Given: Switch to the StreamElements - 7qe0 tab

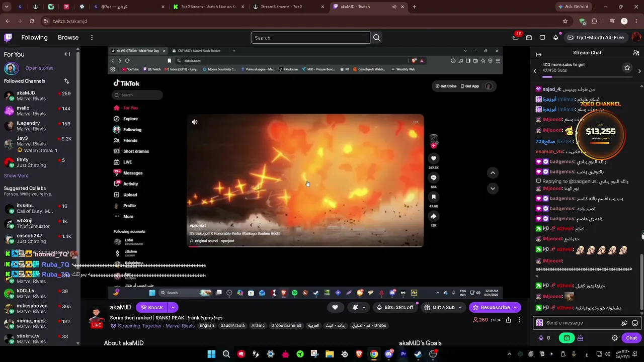Looking at the screenshot, I should [287, 7].
